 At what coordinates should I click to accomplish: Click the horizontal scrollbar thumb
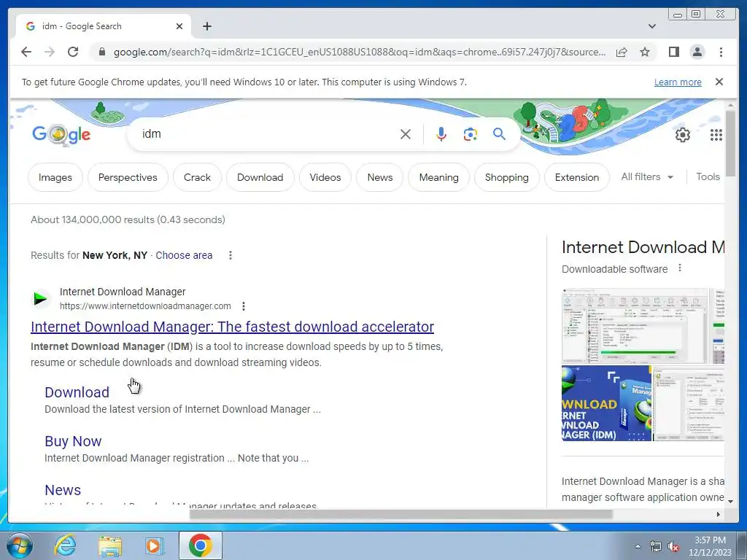tap(400, 514)
